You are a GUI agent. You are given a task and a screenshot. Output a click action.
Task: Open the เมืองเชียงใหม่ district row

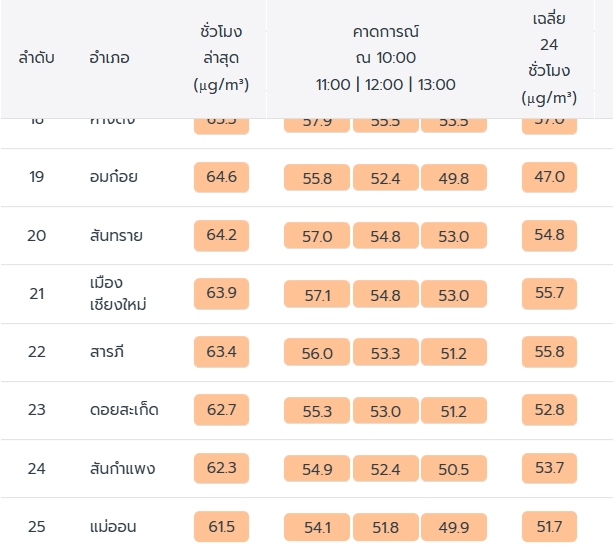(117, 294)
